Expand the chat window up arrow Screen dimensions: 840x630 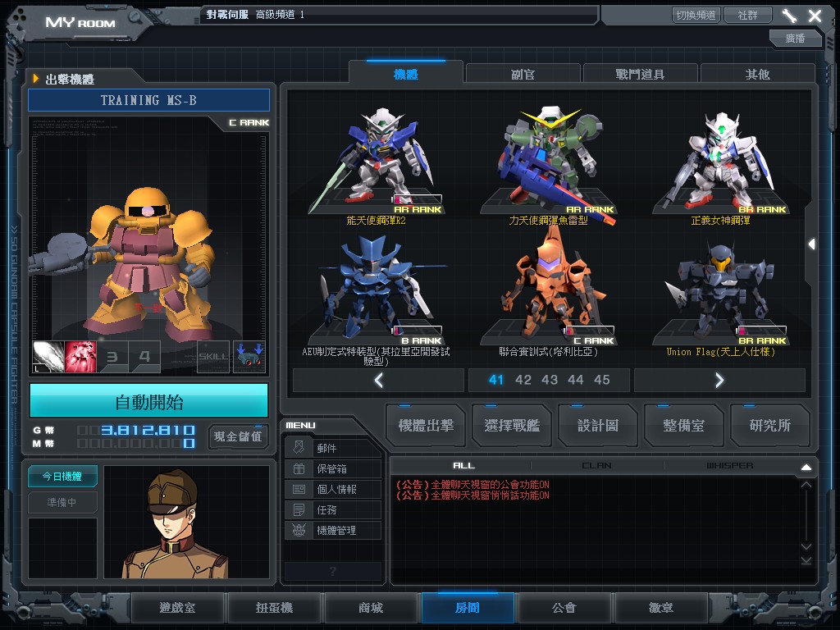click(x=806, y=467)
